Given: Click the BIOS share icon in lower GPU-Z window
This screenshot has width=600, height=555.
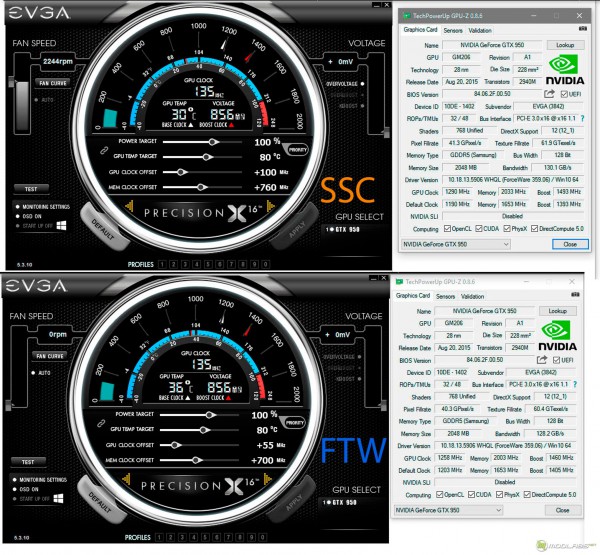Looking at the screenshot, I should [x=541, y=359].
